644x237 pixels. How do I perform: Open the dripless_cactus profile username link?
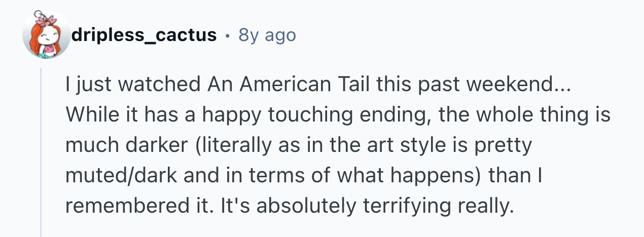coord(145,35)
